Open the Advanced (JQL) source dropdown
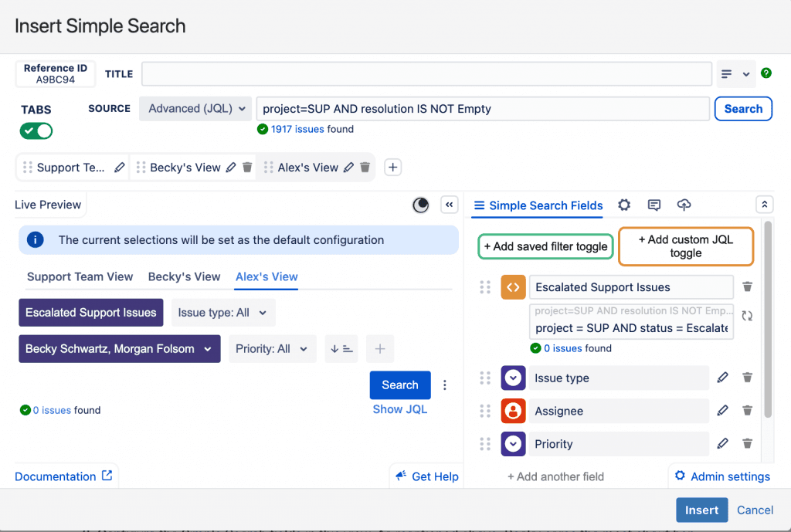This screenshot has height=532, width=791. pyautogui.click(x=195, y=109)
